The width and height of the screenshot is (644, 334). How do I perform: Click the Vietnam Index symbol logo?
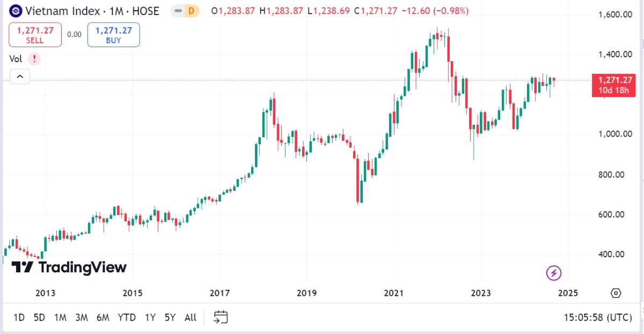(x=16, y=11)
